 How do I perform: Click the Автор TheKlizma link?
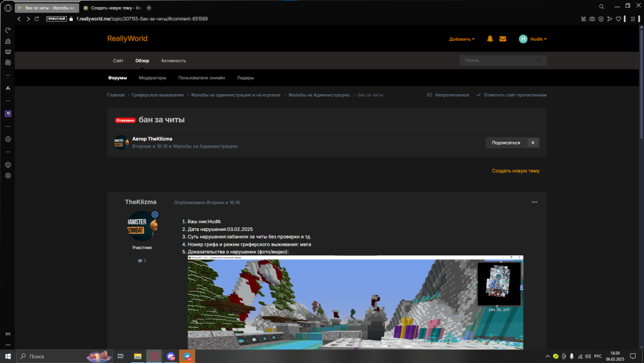152,139
